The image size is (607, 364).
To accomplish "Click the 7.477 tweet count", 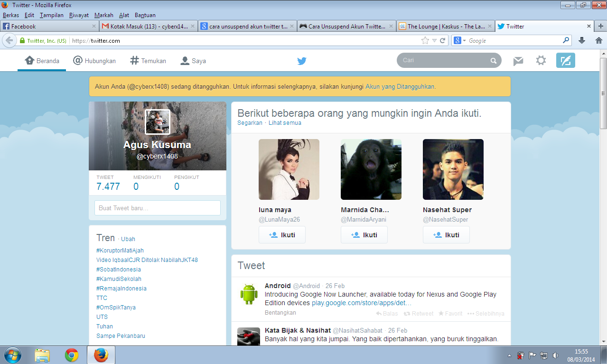I will click(x=108, y=187).
